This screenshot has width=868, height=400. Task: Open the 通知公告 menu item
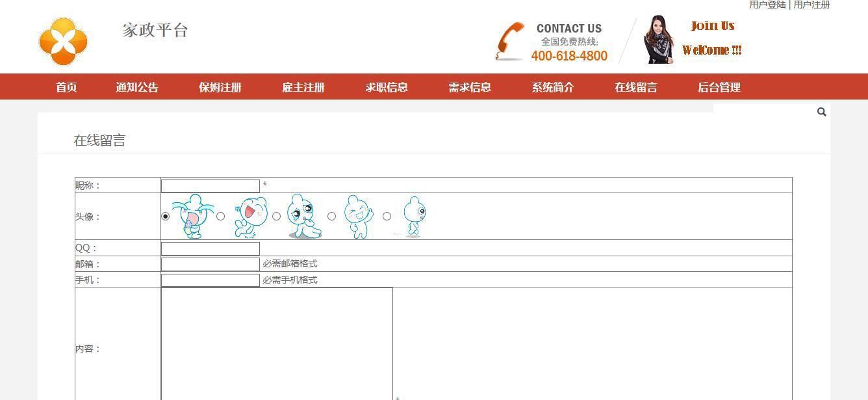pyautogui.click(x=137, y=87)
